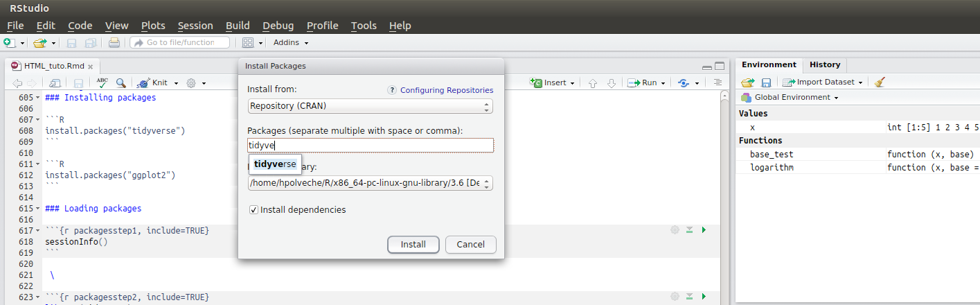The height and width of the screenshot is (305, 980).
Task: Open the install library path dropdown
Action: [371, 183]
